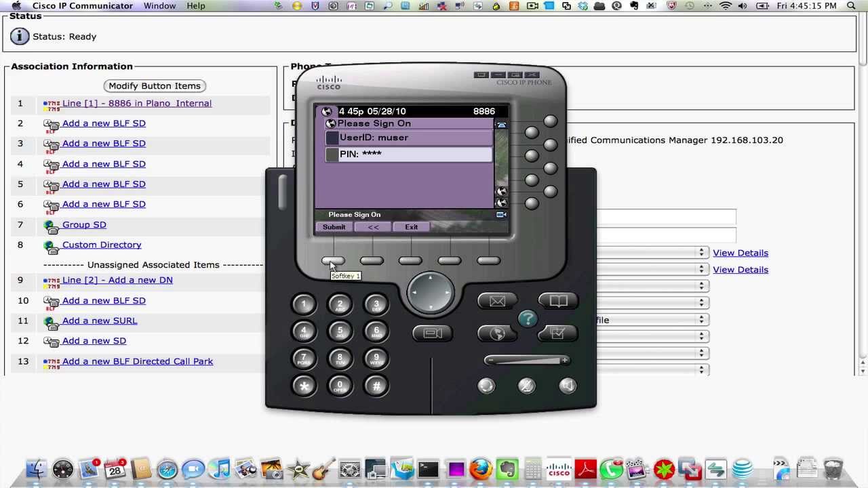Dial digit 7 on the phone keypad
Image resolution: width=868 pixels, height=488 pixels.
click(304, 359)
